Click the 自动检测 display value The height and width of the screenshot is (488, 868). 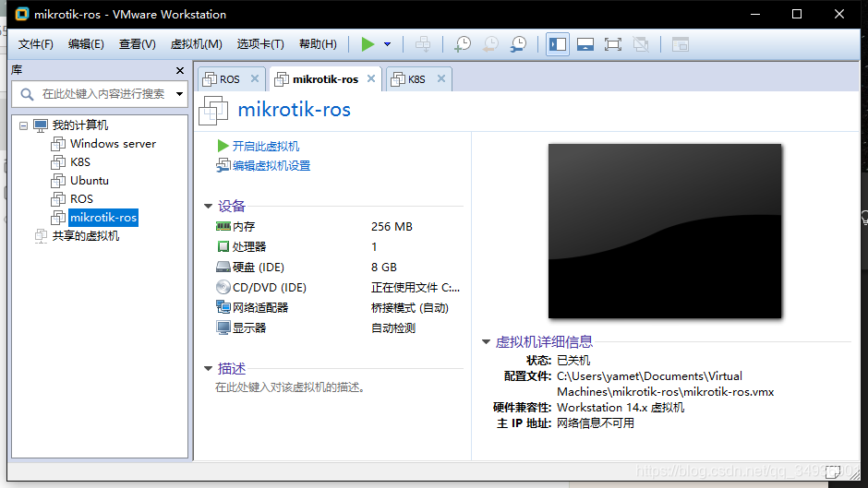393,328
